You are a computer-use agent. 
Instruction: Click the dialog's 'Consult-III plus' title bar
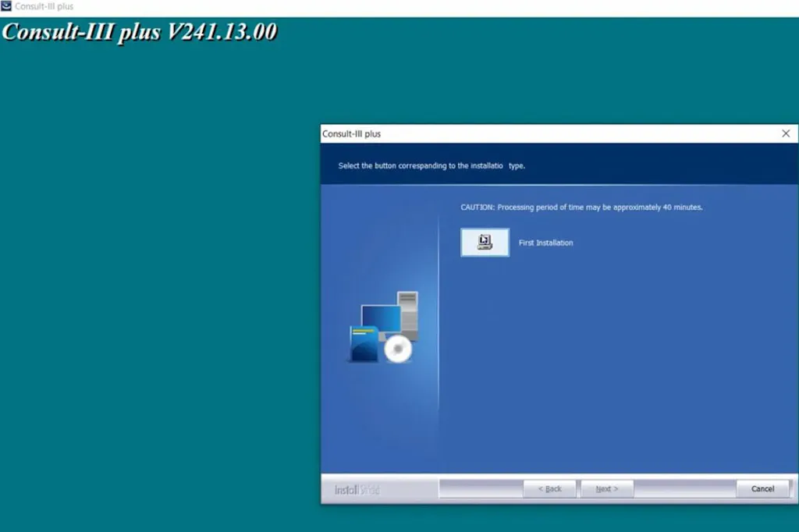[546, 133]
